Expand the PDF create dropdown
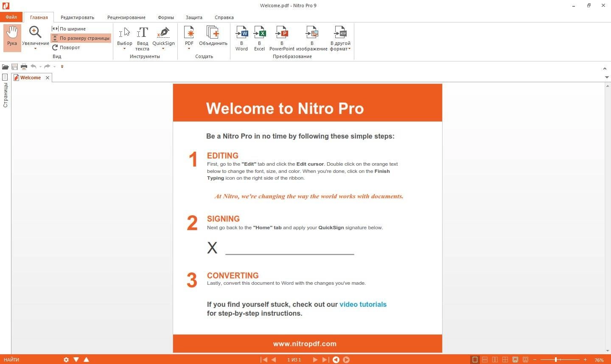The height and width of the screenshot is (364, 611). [189, 49]
